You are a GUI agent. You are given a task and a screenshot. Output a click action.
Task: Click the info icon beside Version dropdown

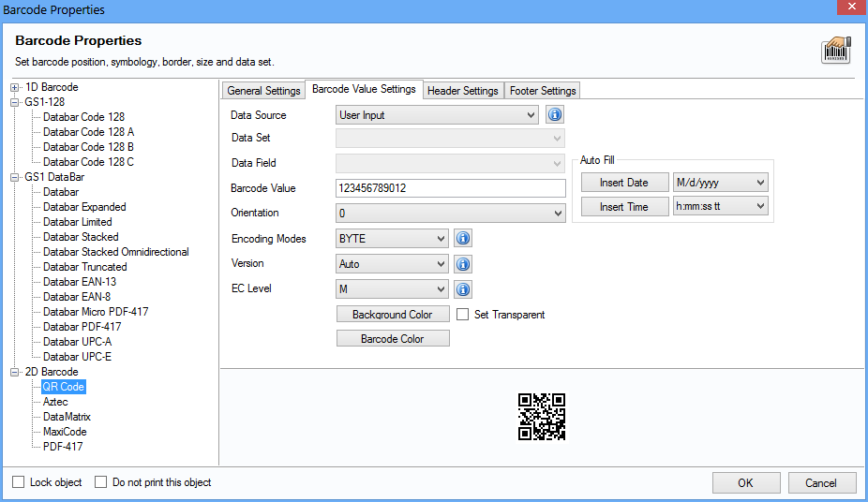[463, 264]
